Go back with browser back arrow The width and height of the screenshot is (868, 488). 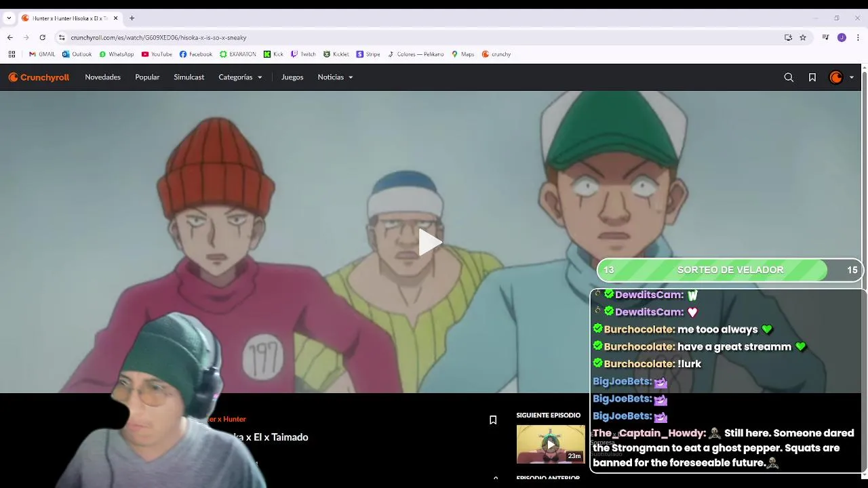[x=9, y=37]
